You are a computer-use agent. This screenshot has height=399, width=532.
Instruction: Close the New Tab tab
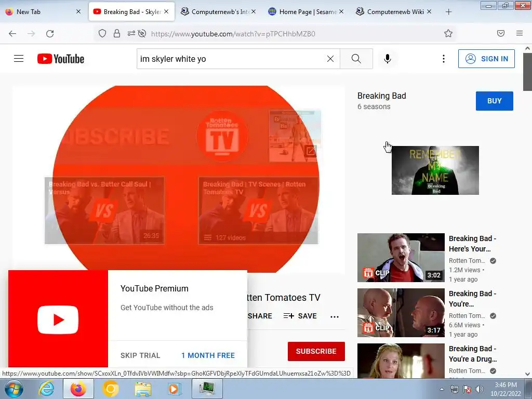click(x=78, y=11)
